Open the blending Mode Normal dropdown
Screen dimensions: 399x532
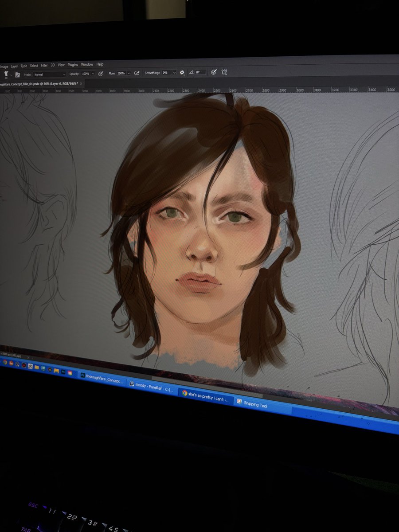pos(49,74)
